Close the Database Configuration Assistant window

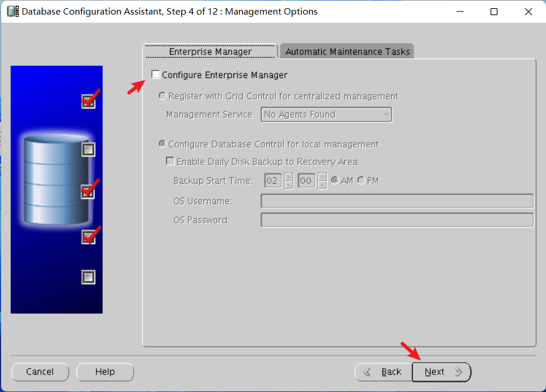click(528, 12)
